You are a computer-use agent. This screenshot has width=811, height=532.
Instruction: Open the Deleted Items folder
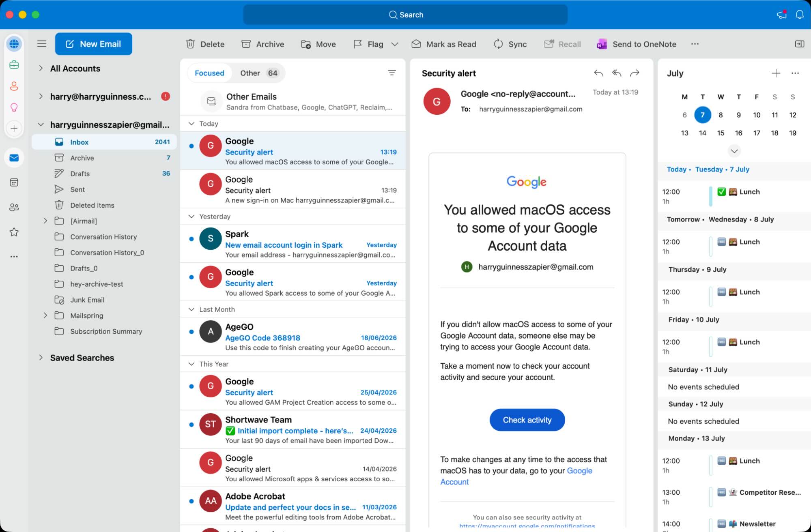pyautogui.click(x=104, y=205)
